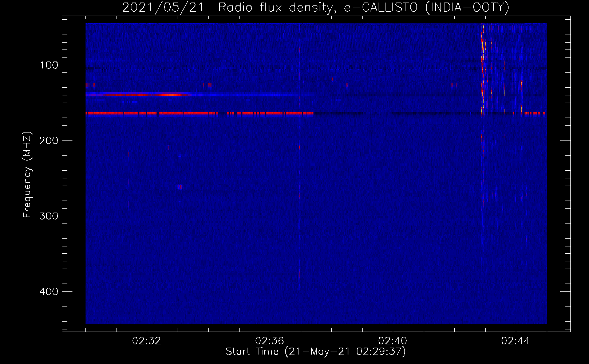The height and width of the screenshot is (364, 589).
Task: Click the isolated red spot near 260 MHz
Action: tap(180, 187)
